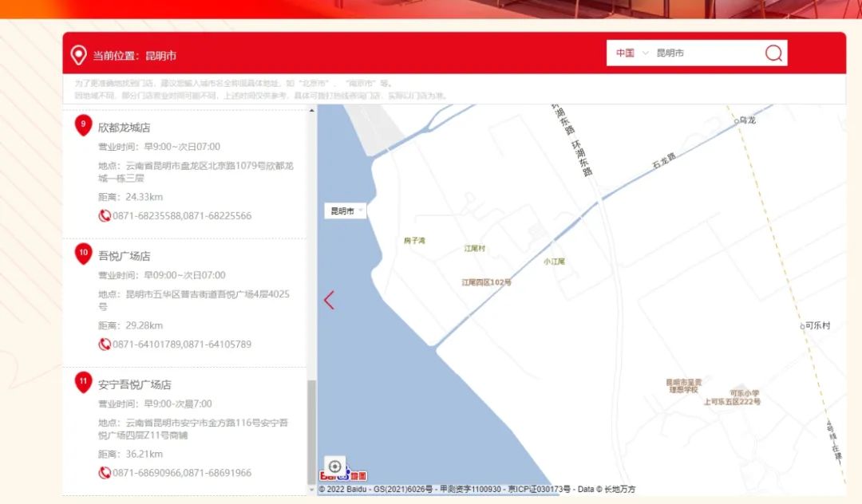The width and height of the screenshot is (862, 504).
Task: Open the 吾悦广场店 store title
Action: [124, 256]
